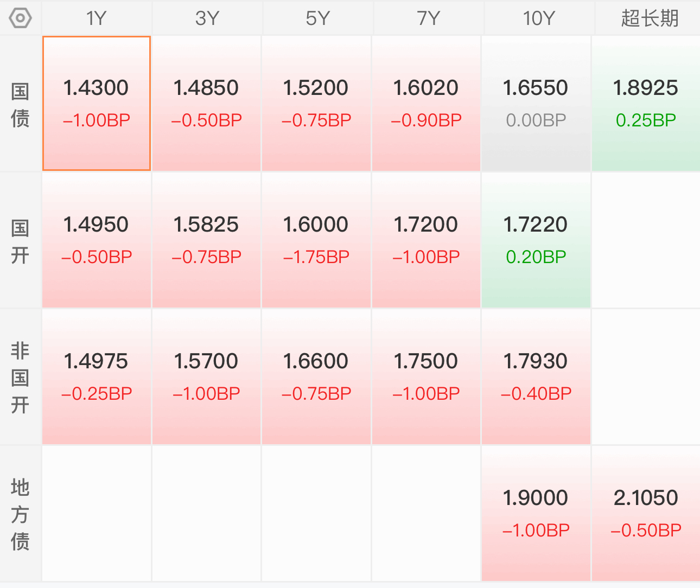Screen dimensions: 700x588
Task: Click the 7Y maturity header
Action: click(428, 18)
